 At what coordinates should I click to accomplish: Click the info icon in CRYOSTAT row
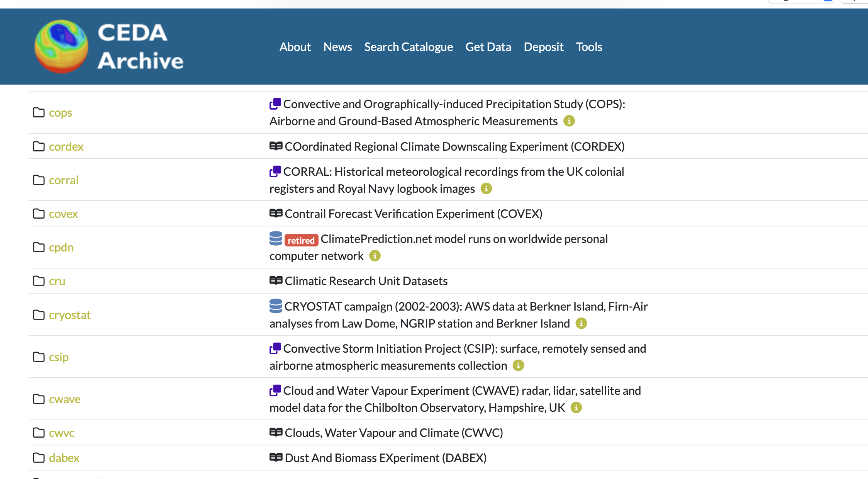click(581, 323)
